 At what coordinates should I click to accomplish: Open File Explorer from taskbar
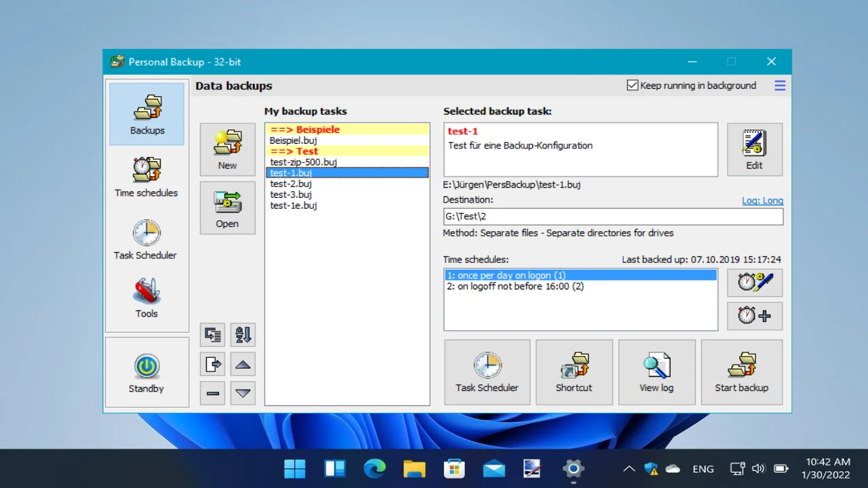click(414, 468)
